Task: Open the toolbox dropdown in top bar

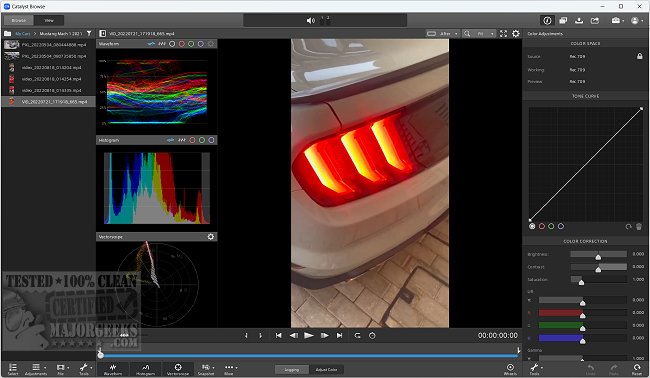Action: pyautogui.click(x=618, y=20)
